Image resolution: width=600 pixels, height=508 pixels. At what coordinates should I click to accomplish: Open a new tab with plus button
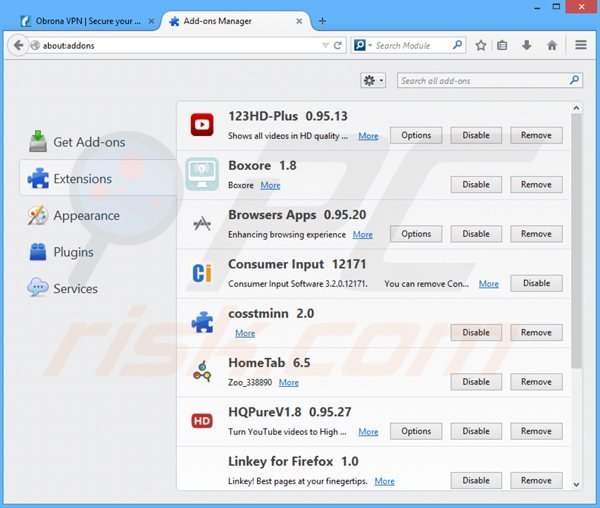(322, 21)
